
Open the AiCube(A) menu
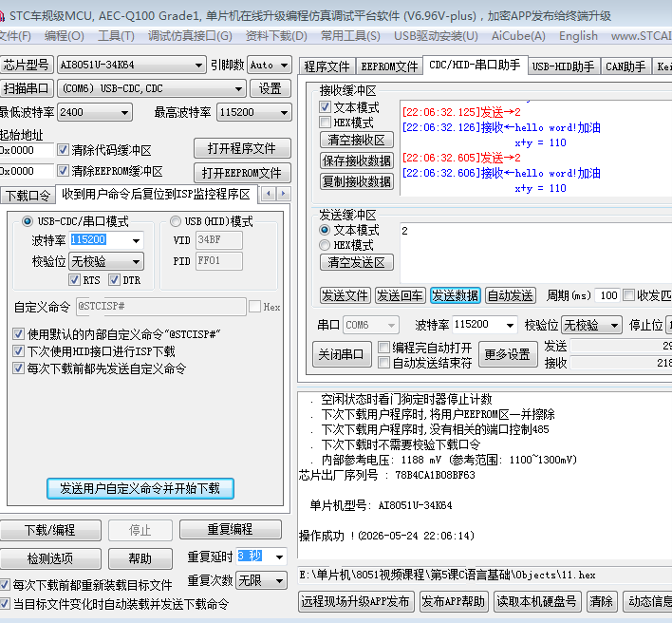(518, 35)
